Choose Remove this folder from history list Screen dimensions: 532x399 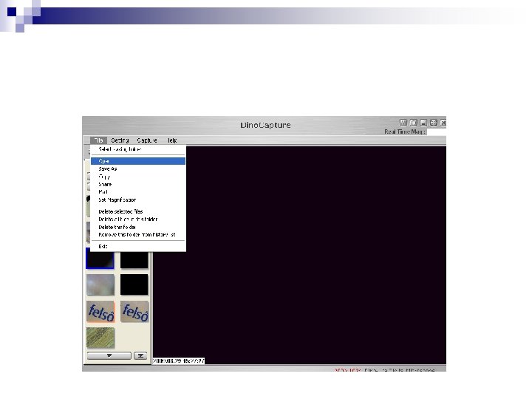pyautogui.click(x=137, y=234)
